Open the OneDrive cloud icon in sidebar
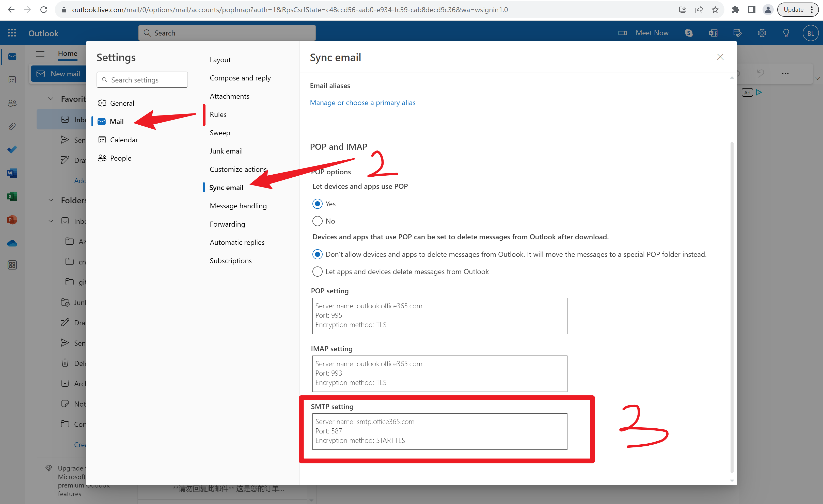 point(12,243)
